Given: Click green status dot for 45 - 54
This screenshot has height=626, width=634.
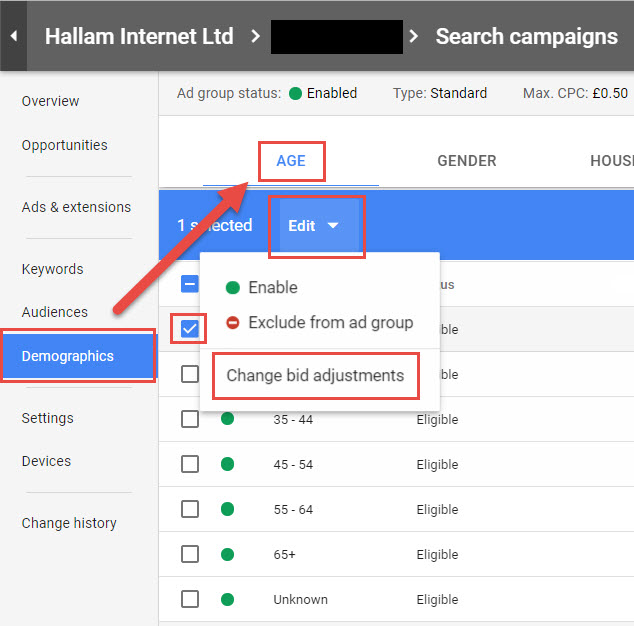Looking at the screenshot, I should (x=228, y=464).
